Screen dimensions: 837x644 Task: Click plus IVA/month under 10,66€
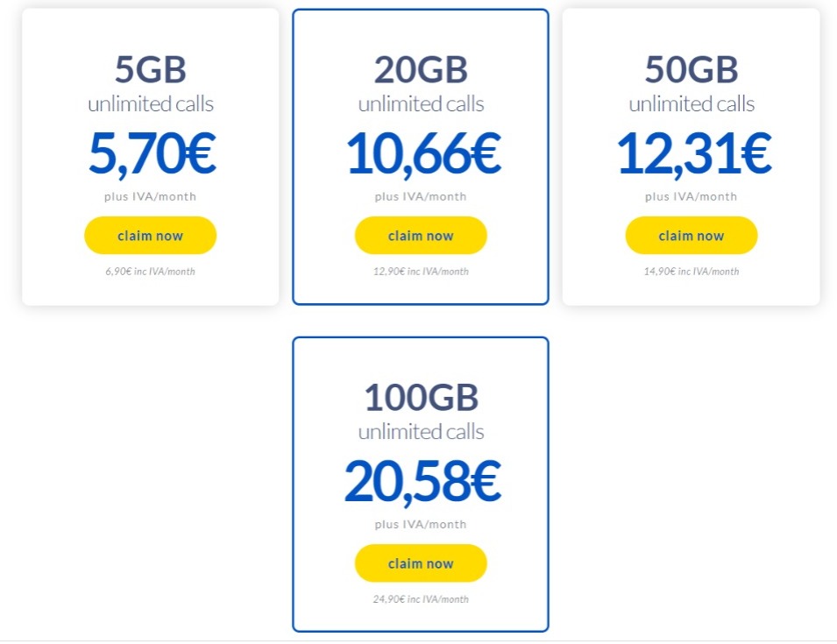(x=421, y=196)
